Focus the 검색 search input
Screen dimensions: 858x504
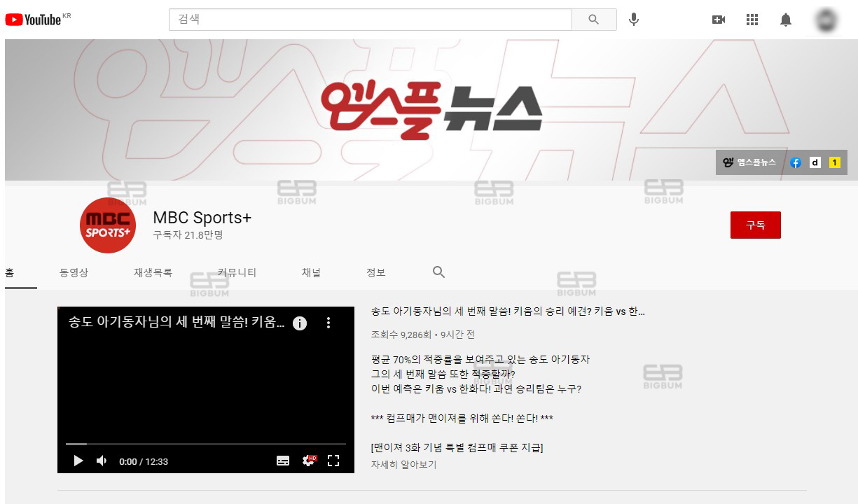tap(371, 20)
